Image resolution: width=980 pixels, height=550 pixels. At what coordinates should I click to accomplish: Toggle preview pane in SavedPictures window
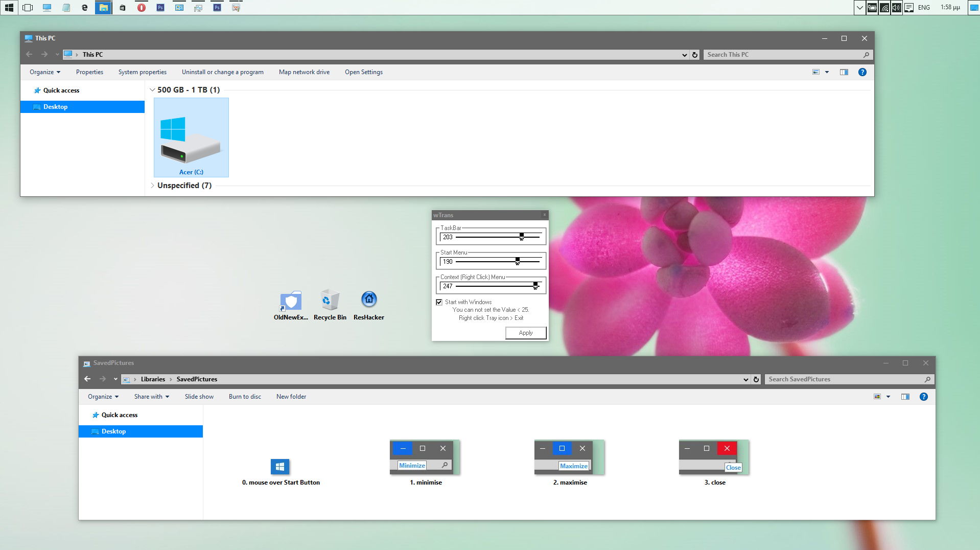(x=905, y=397)
